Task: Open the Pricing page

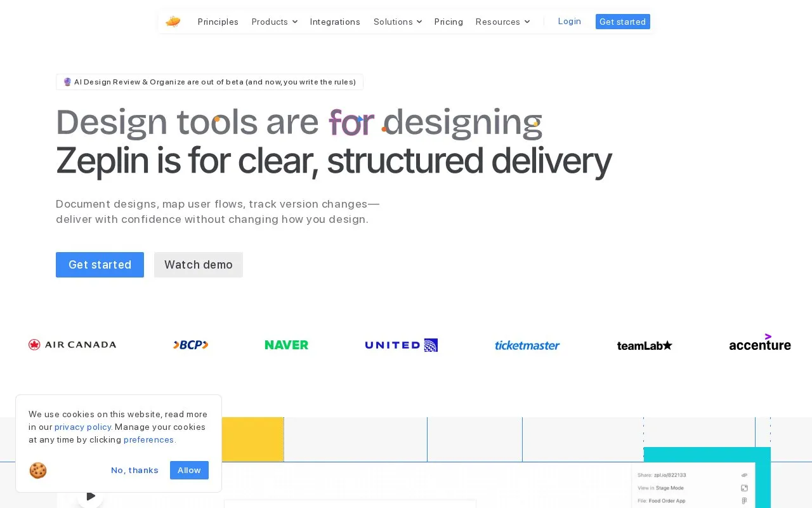Action: point(449,22)
